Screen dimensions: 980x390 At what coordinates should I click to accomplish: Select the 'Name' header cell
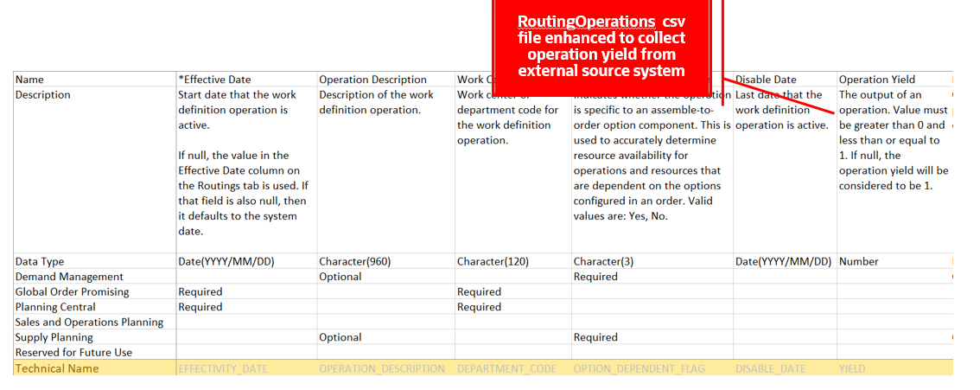click(x=95, y=80)
